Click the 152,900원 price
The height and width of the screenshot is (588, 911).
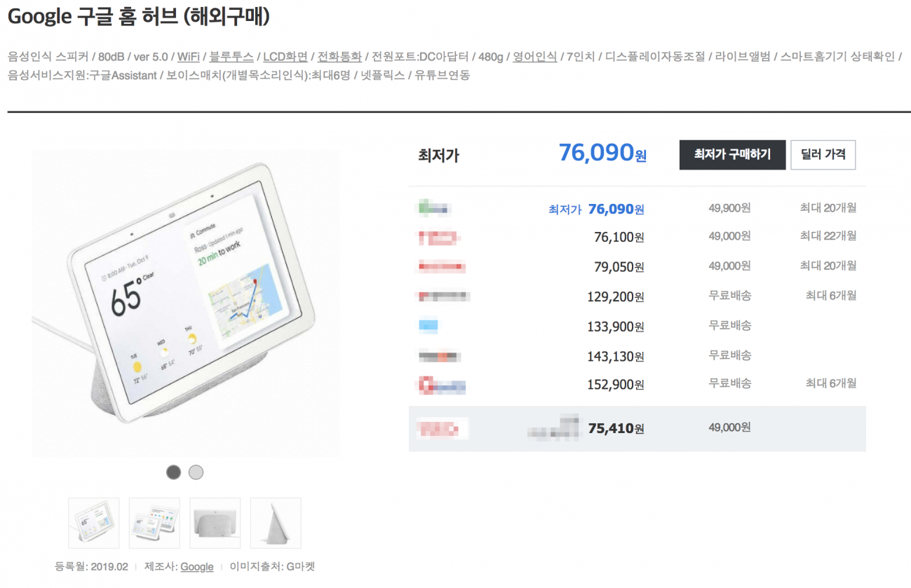616,385
